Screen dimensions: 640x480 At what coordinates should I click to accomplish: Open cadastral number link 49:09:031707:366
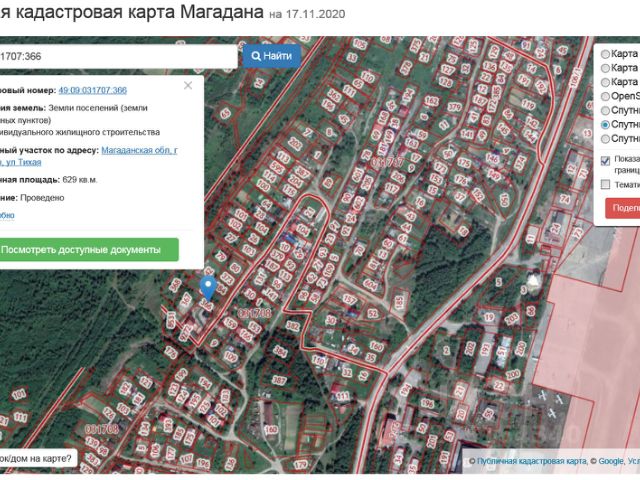click(x=93, y=90)
